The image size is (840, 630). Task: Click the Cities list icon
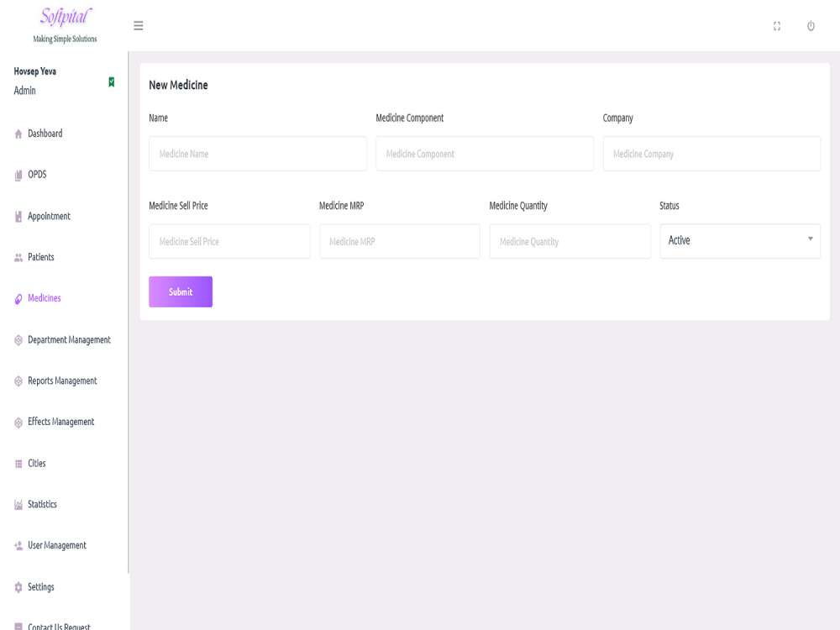click(18, 464)
